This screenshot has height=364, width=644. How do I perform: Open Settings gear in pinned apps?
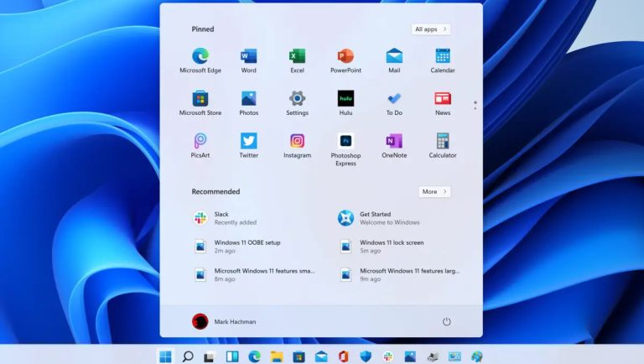pyautogui.click(x=297, y=102)
